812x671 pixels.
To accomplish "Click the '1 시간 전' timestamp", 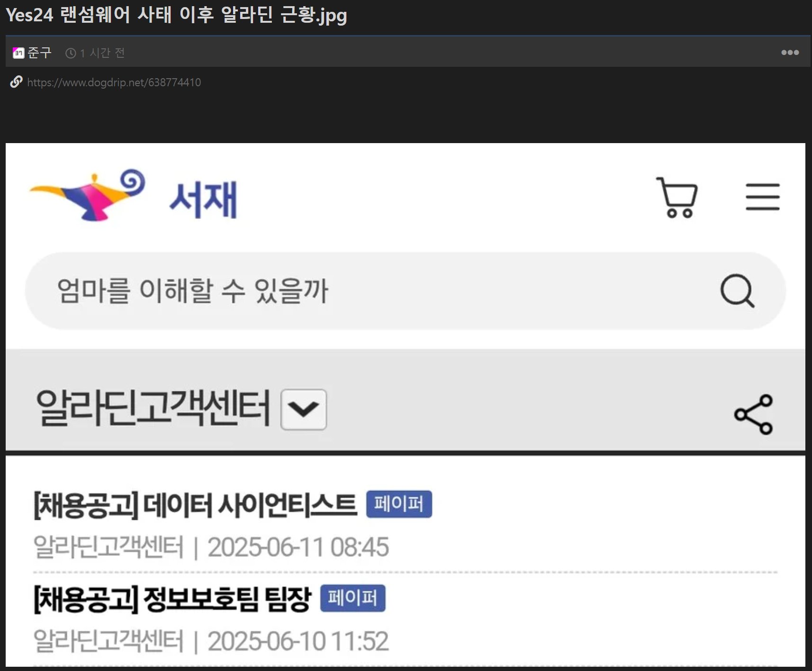I will point(102,53).
